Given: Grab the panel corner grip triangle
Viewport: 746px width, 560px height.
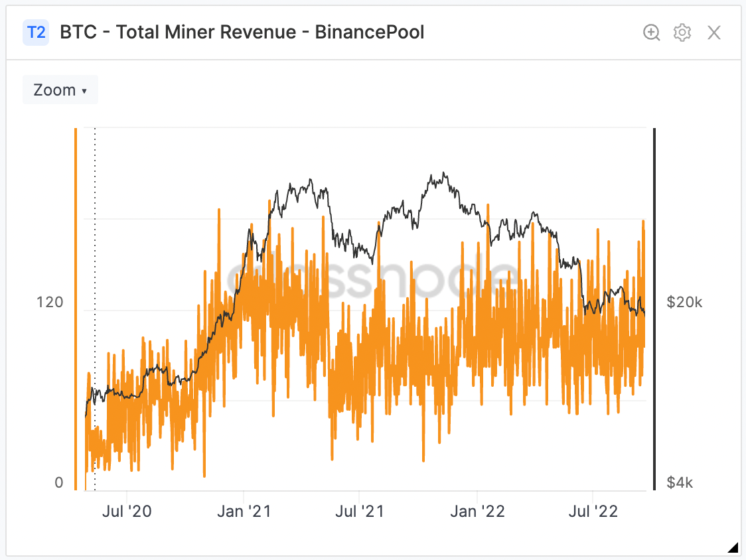Looking at the screenshot, I should tap(733, 547).
